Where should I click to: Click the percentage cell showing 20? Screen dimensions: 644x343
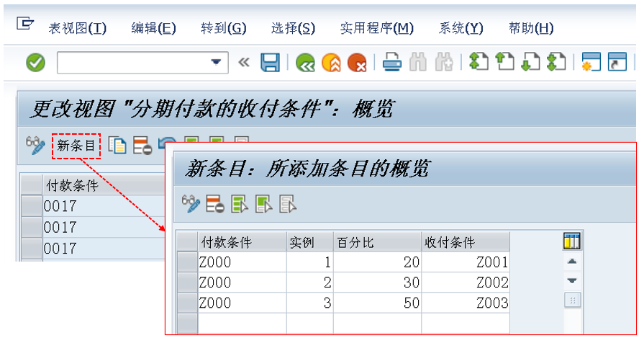pos(378,262)
